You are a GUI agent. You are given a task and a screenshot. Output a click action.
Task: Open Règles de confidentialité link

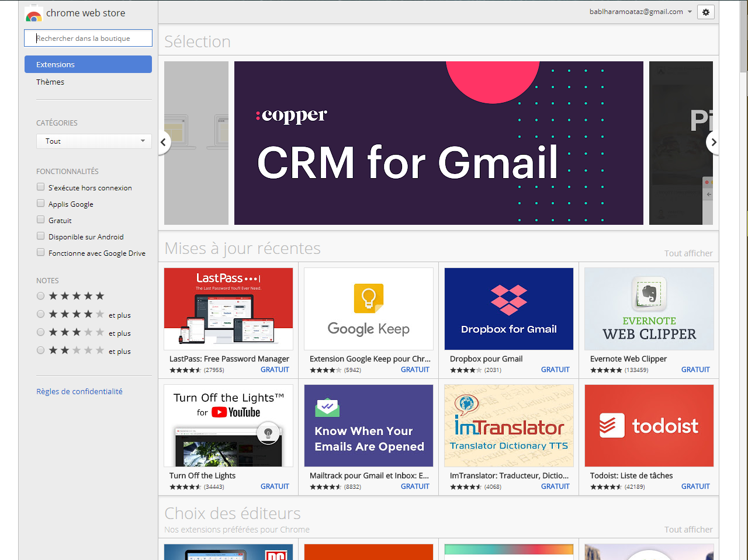(x=79, y=391)
